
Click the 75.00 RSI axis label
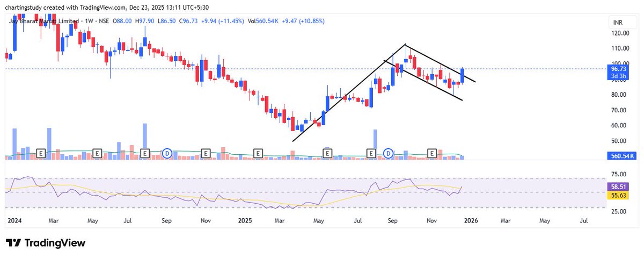pyautogui.click(x=620, y=175)
